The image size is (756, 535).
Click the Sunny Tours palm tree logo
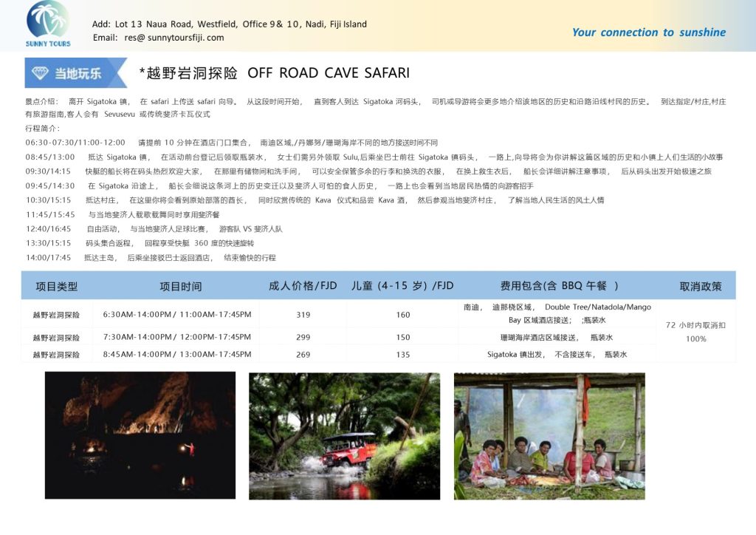pyautogui.click(x=48, y=24)
